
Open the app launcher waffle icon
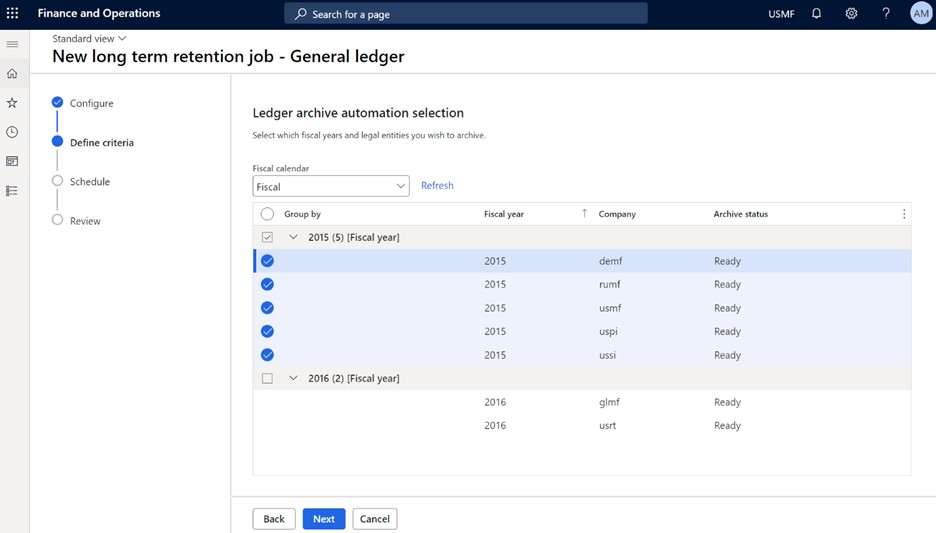tap(13, 14)
